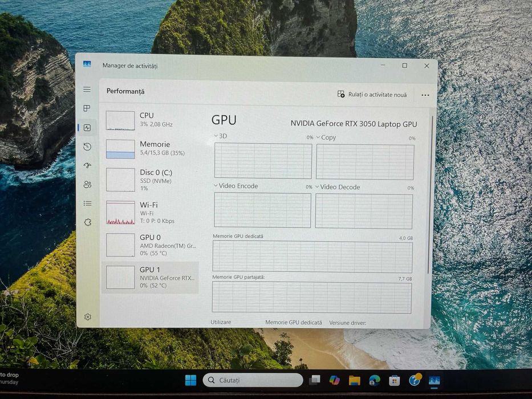The image size is (532, 399).
Task: Click the Wi-Fi mini graph thumbnail
Action: pyautogui.click(x=120, y=213)
